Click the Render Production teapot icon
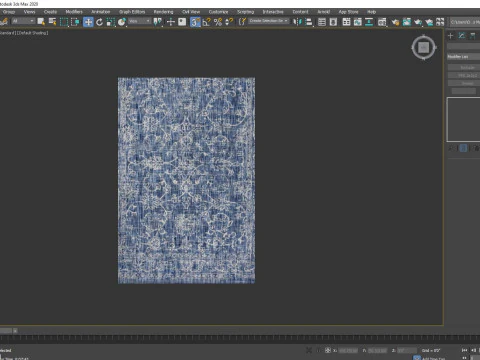This screenshot has height=360, width=480. pyautogui.click(x=418, y=22)
